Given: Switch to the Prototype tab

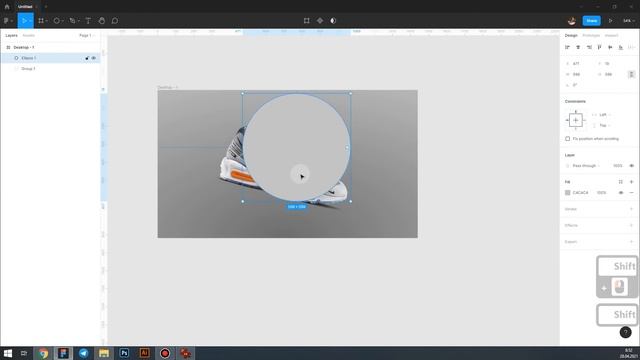Looking at the screenshot, I should pos(591,36).
